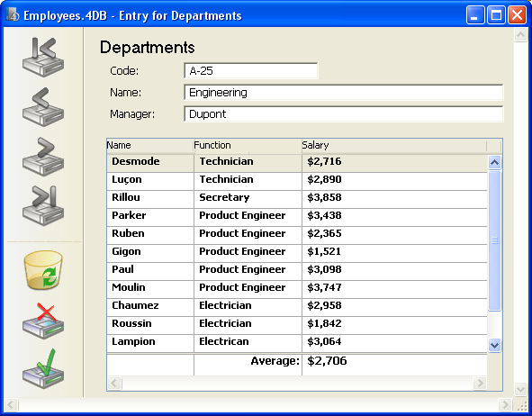The height and width of the screenshot is (416, 532).
Task: Select the Rillou Secretary row
Action: click(297, 197)
